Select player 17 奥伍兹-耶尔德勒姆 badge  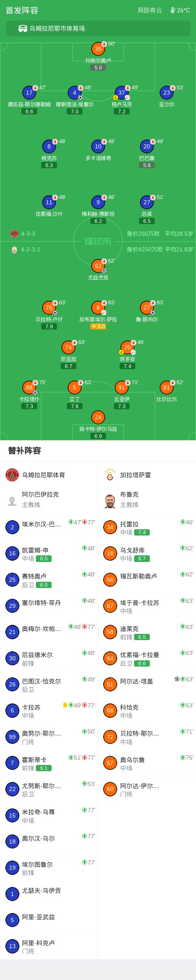pos(29,93)
